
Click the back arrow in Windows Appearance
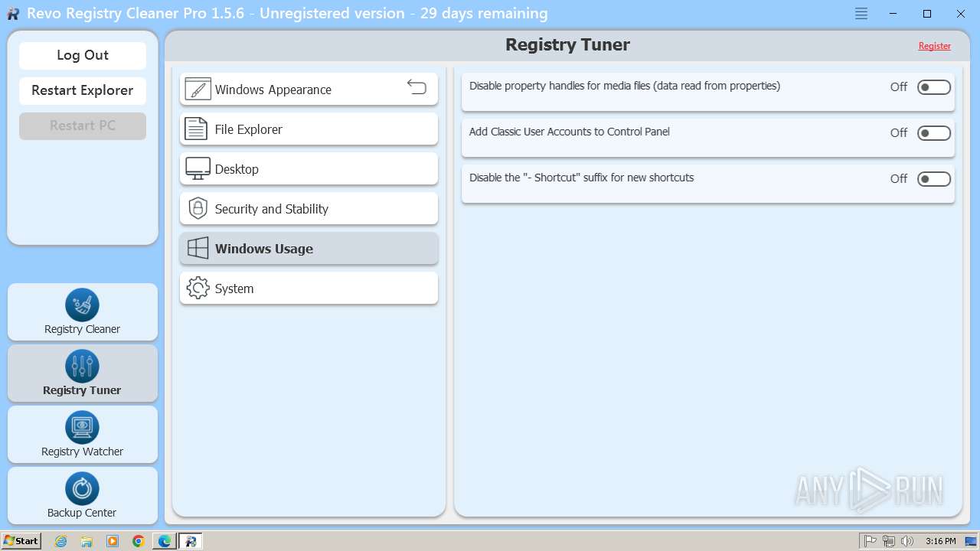pyautogui.click(x=416, y=86)
